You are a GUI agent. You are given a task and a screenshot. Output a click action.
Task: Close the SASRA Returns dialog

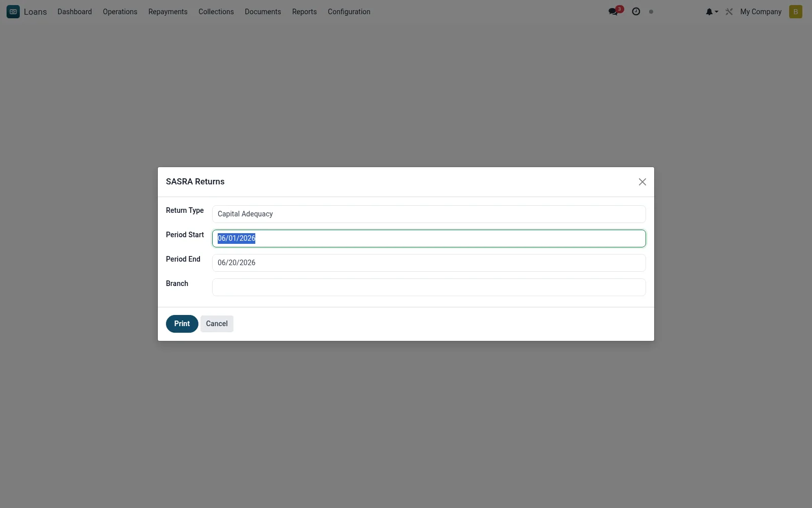tap(642, 182)
